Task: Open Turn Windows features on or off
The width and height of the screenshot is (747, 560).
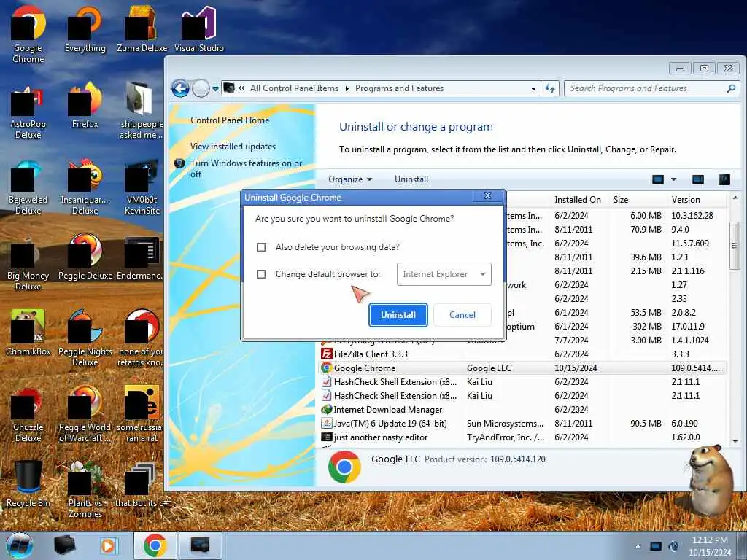Action: 246,168
